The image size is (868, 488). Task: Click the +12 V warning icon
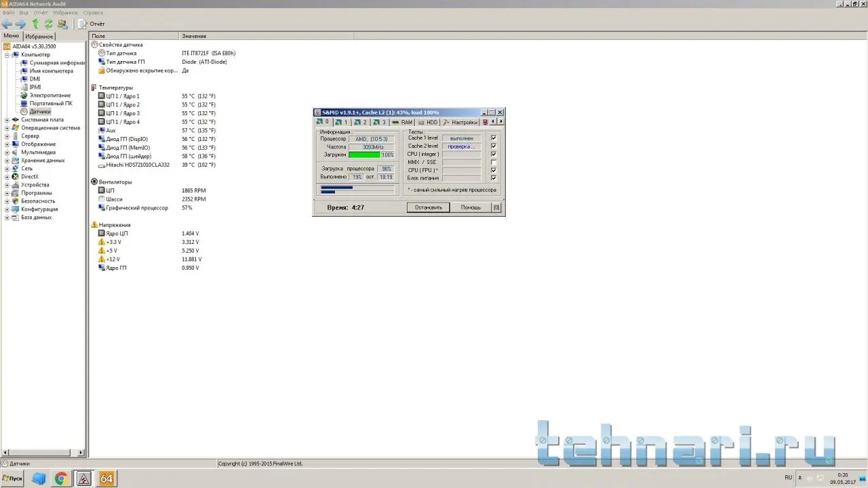point(102,259)
